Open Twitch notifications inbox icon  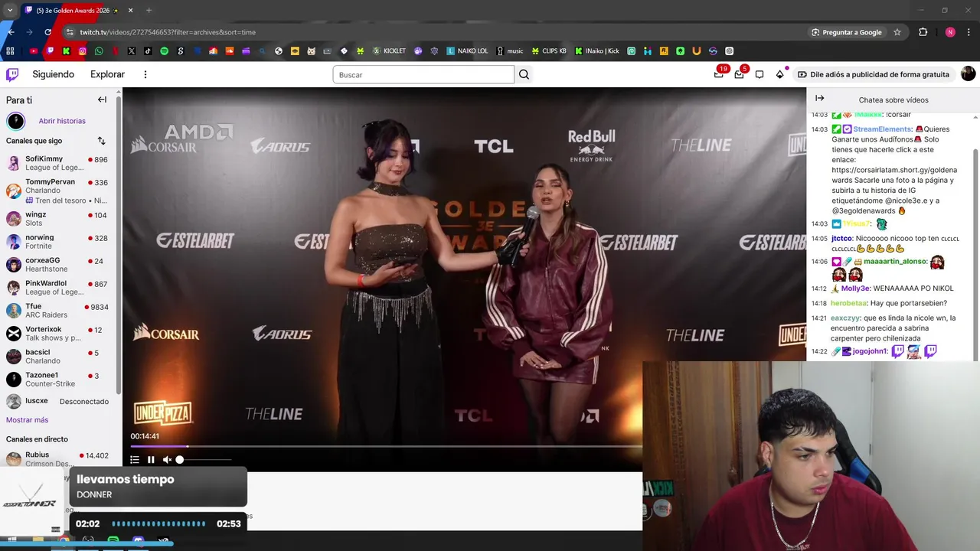pyautogui.click(x=719, y=74)
